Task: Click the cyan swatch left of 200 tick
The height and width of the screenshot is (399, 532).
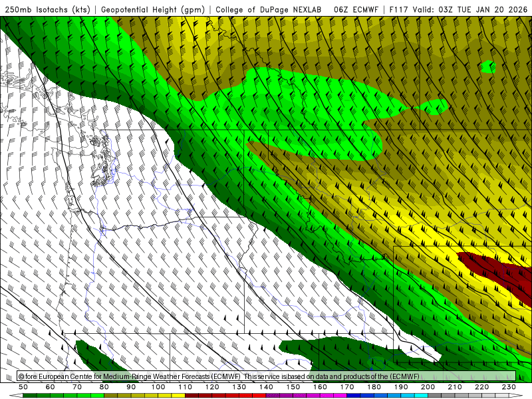Action: (421, 396)
